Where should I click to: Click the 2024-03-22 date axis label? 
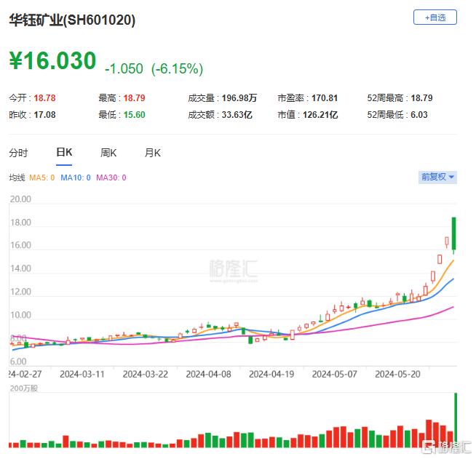pyautogui.click(x=146, y=375)
